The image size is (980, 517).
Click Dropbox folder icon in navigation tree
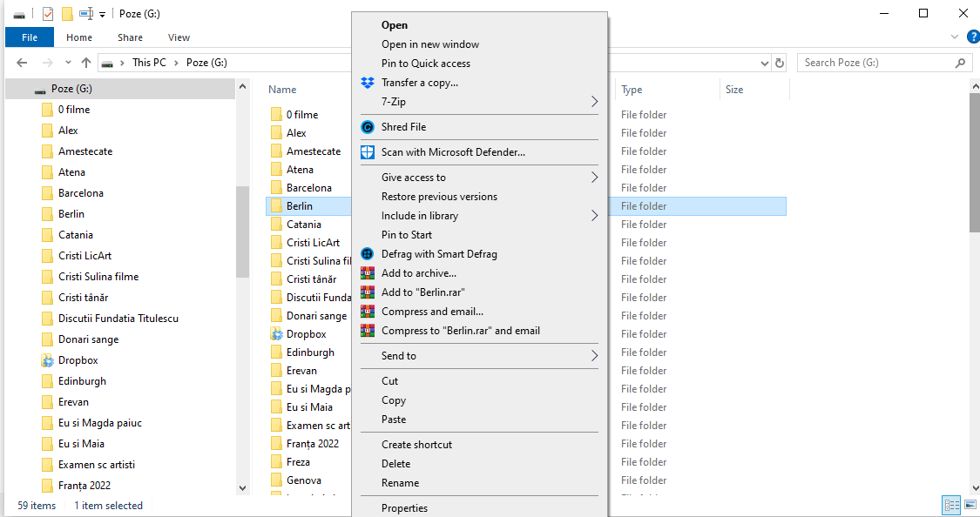click(47, 360)
